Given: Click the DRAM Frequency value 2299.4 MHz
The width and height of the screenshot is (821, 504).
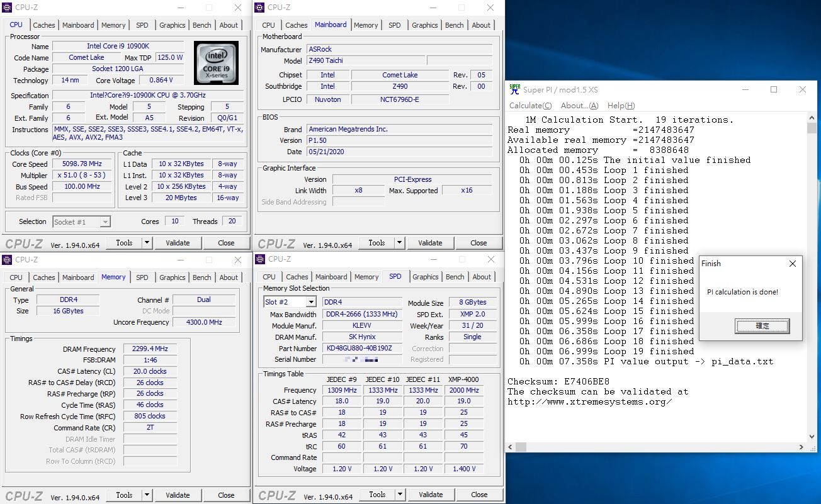Looking at the screenshot, I should coord(150,349).
